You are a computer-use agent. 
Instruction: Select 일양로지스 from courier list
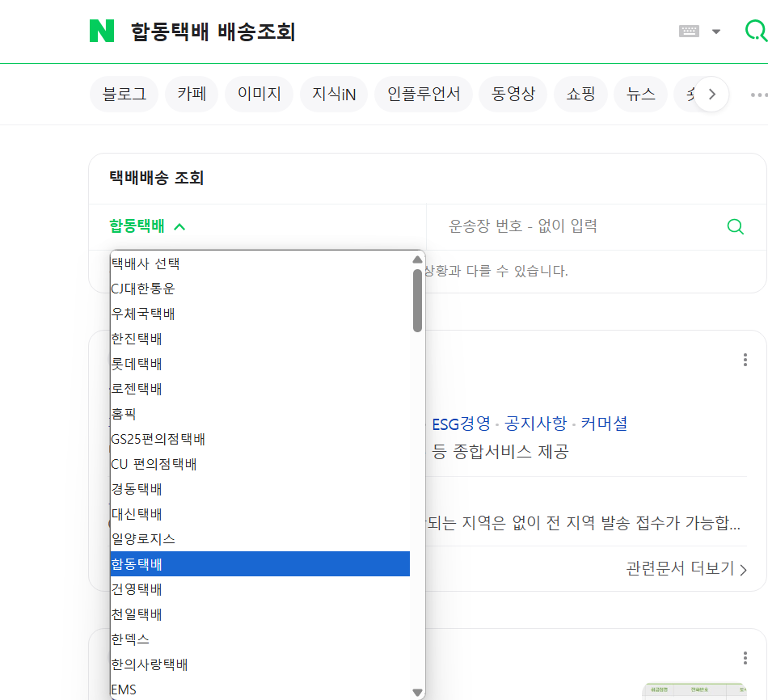[260, 539]
